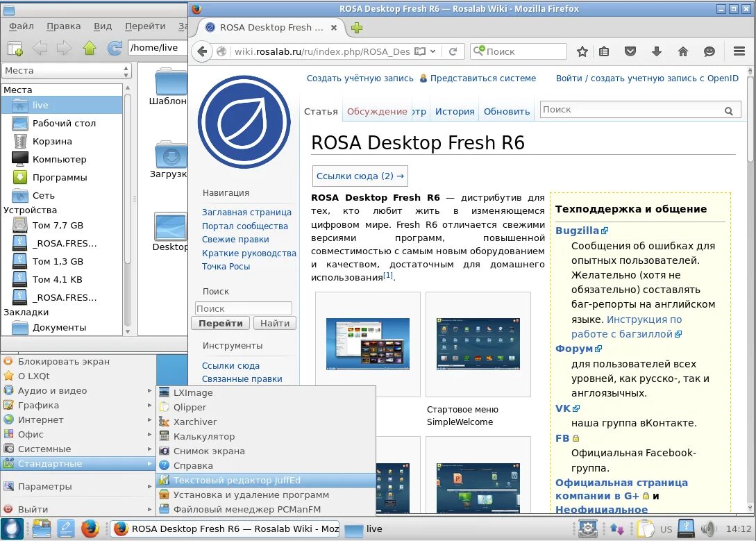Open the settings gear in the system tray

tap(587, 529)
